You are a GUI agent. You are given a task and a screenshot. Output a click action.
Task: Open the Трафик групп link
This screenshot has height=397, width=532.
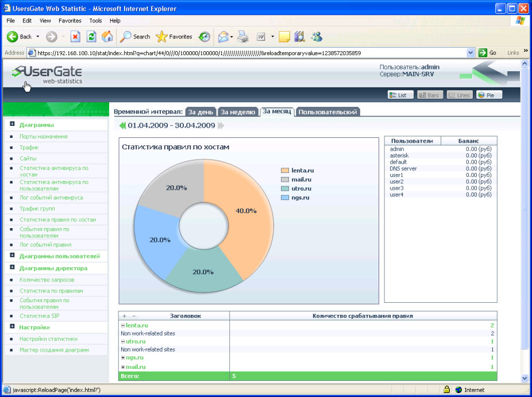(x=37, y=209)
